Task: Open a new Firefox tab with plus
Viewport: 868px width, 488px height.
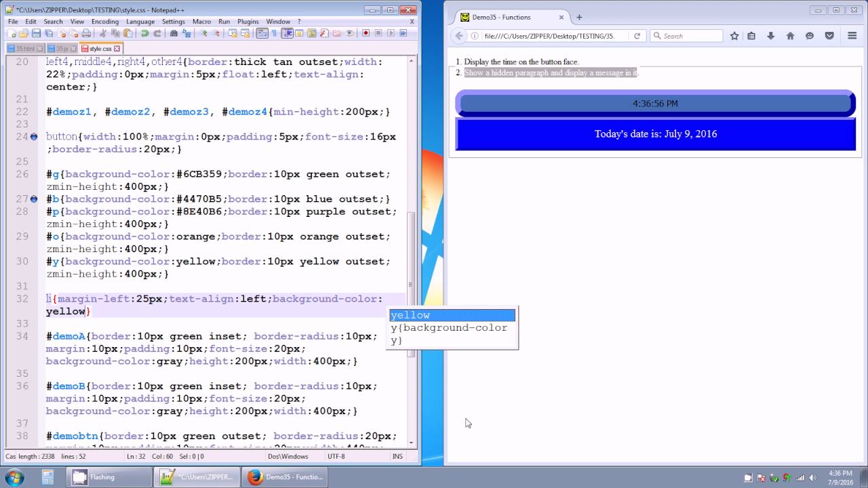Action: tap(579, 17)
